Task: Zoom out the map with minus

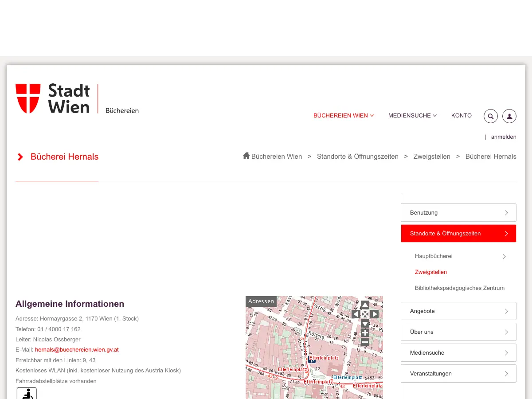Action: (365, 342)
